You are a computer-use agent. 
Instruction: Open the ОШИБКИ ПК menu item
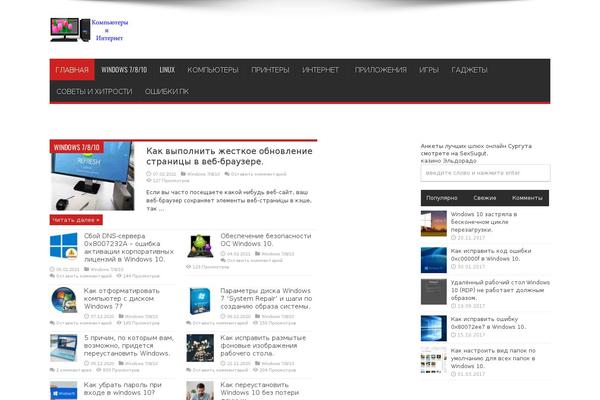coord(167,91)
